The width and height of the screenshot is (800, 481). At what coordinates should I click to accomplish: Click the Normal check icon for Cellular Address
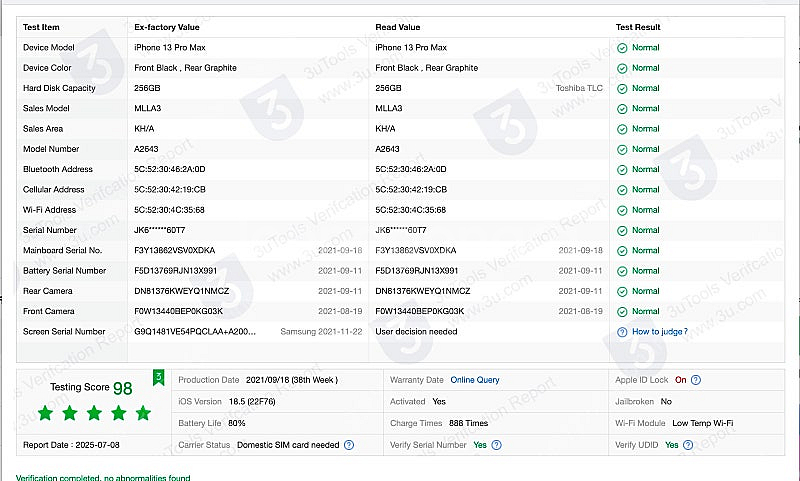click(622, 190)
